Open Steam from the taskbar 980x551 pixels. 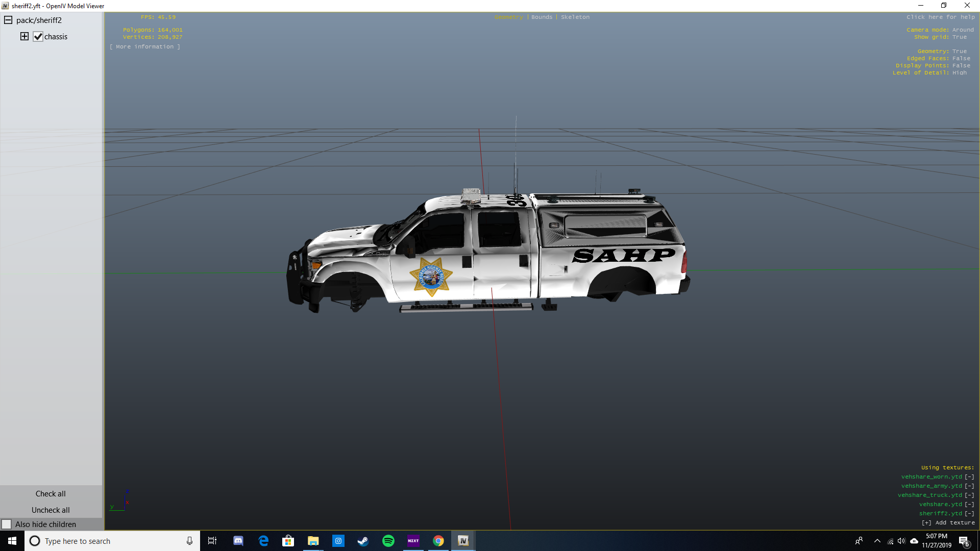pos(363,541)
